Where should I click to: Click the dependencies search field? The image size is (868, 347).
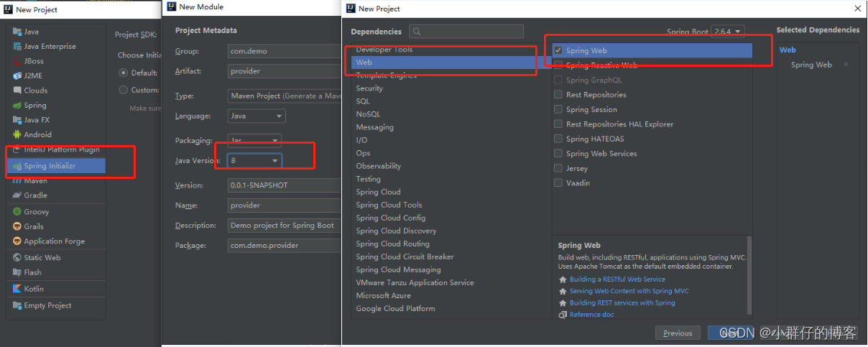[466, 32]
